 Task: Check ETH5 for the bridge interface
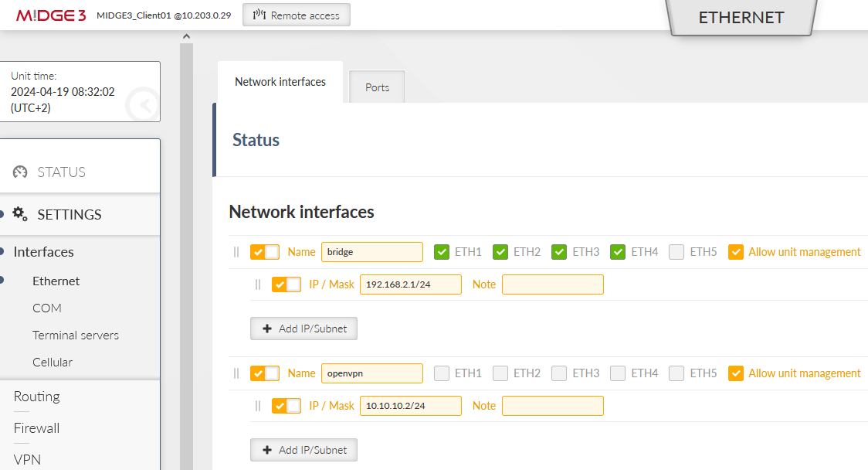tap(676, 252)
